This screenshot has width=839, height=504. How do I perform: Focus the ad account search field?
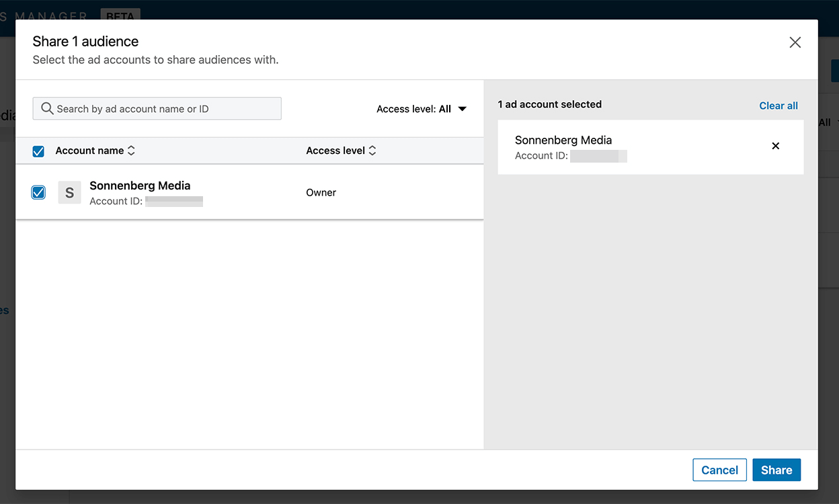tap(157, 109)
